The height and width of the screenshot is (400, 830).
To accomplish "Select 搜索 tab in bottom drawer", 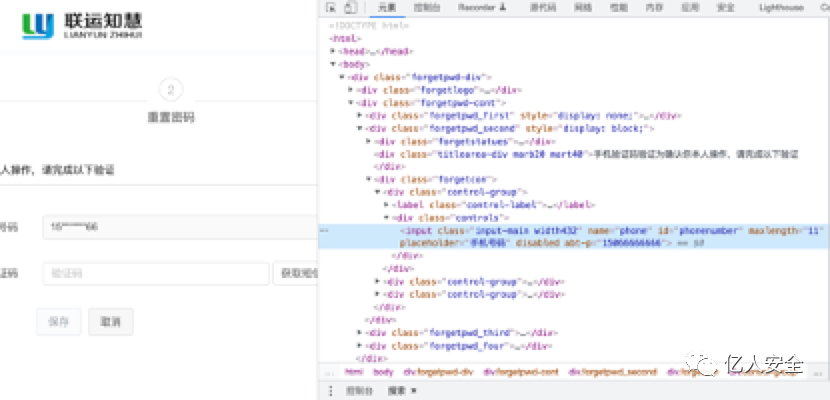I will 396,390.
